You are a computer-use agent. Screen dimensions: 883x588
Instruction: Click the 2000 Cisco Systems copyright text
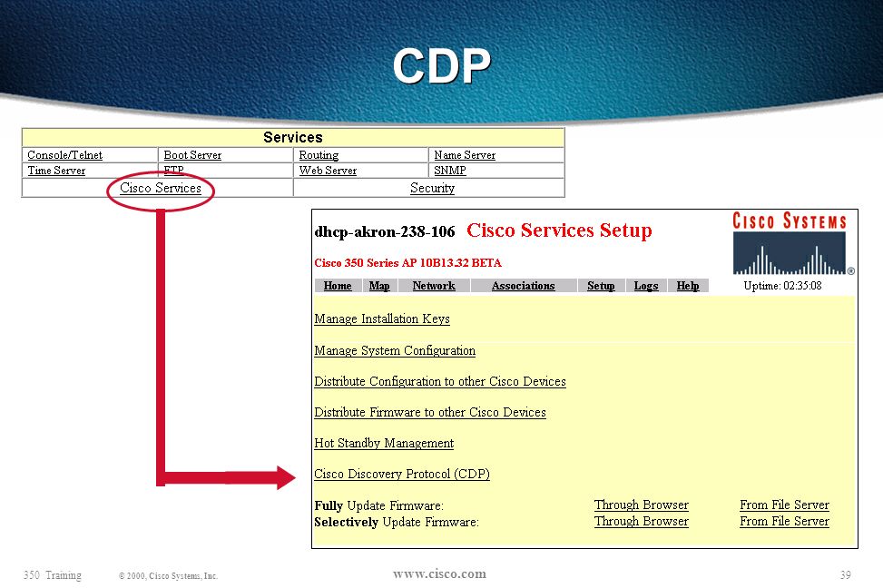pyautogui.click(x=169, y=575)
